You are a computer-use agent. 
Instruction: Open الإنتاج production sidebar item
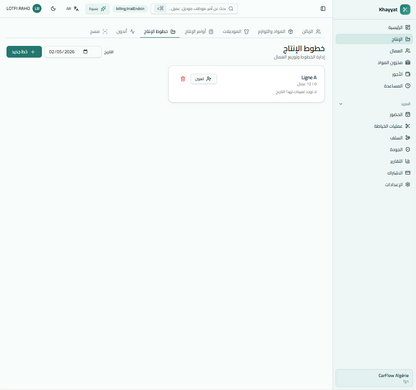pos(374,39)
